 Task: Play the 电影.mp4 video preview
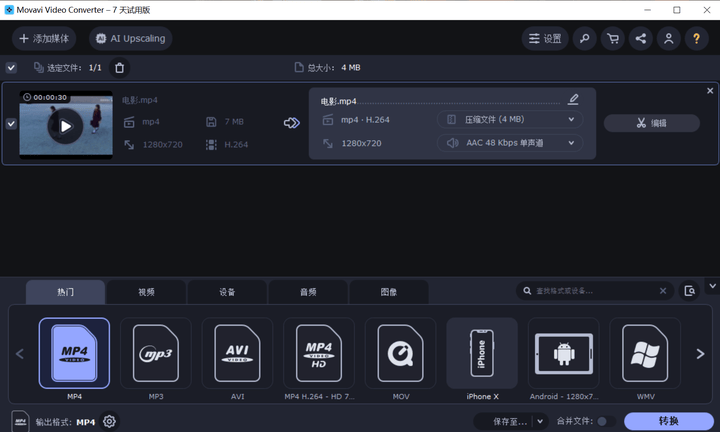[x=66, y=126]
